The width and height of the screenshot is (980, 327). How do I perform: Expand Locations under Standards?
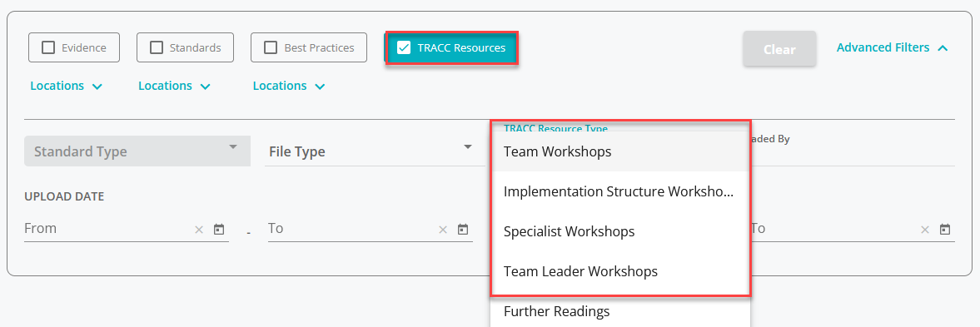point(174,86)
